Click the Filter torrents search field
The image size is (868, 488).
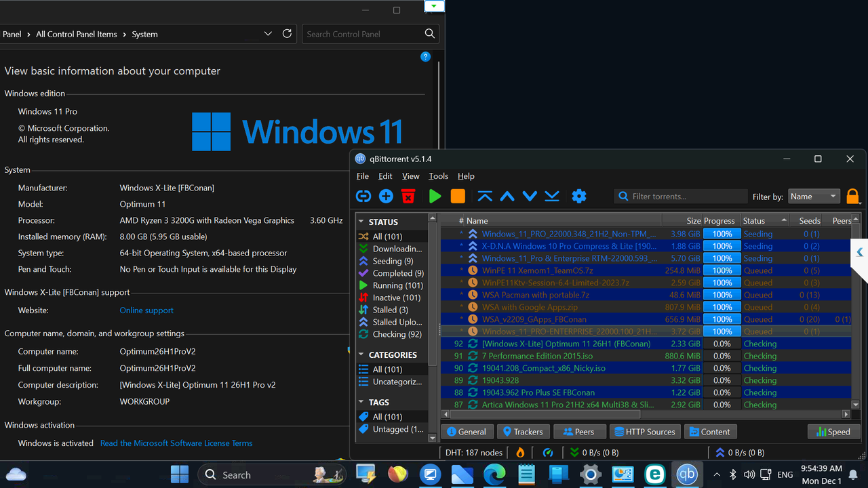681,197
